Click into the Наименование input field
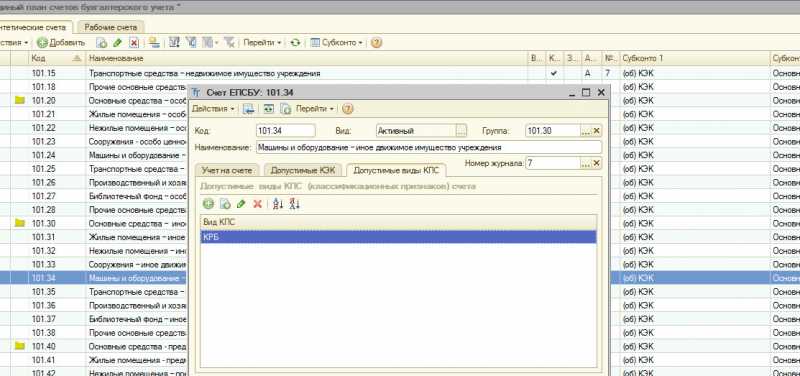The width and height of the screenshot is (800, 376). pos(429,147)
